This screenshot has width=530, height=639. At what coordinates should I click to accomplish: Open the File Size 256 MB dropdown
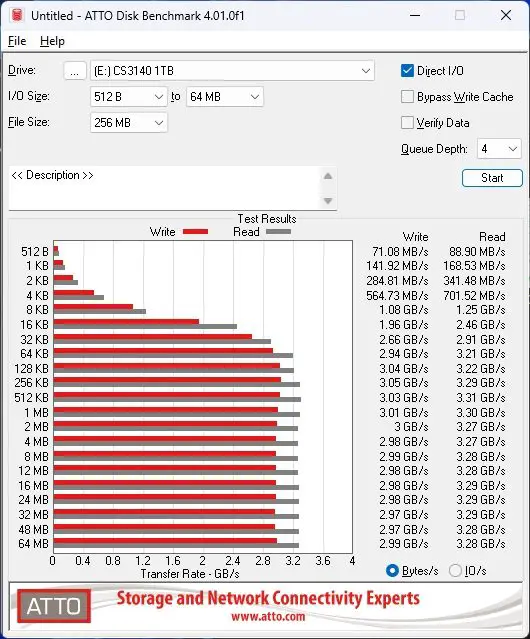tap(129, 123)
